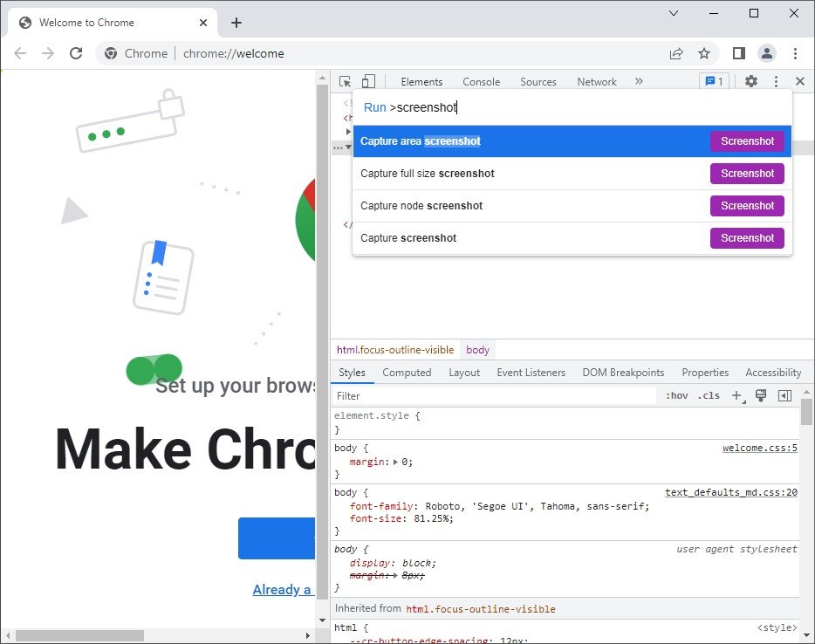
Task: Share this page icon in address bar
Action: pos(676,53)
